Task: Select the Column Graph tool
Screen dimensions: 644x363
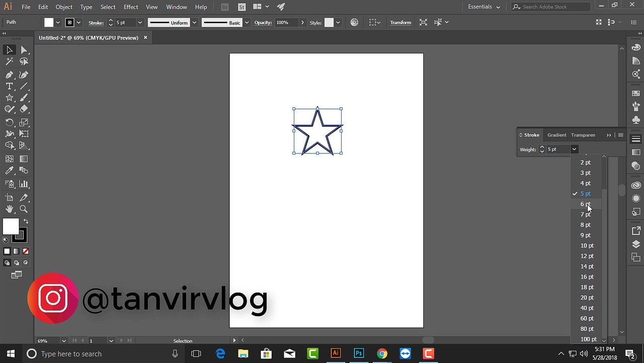Action: click(x=24, y=184)
